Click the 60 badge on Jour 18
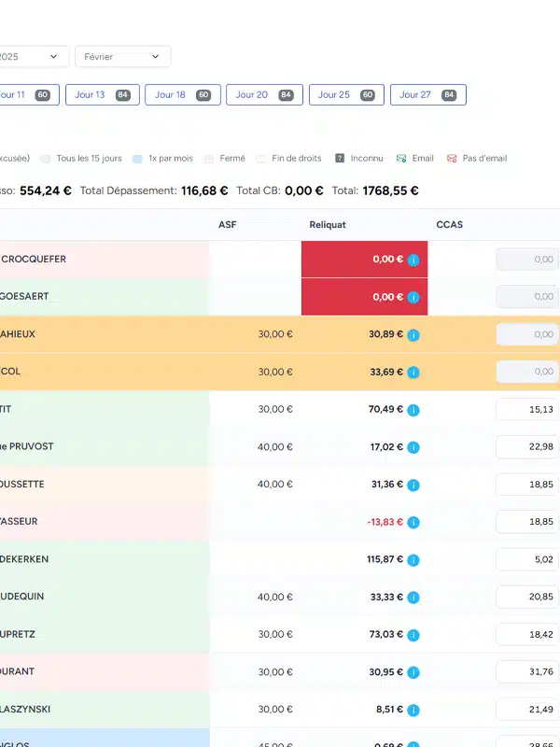This screenshot has width=560, height=747. pyautogui.click(x=203, y=95)
